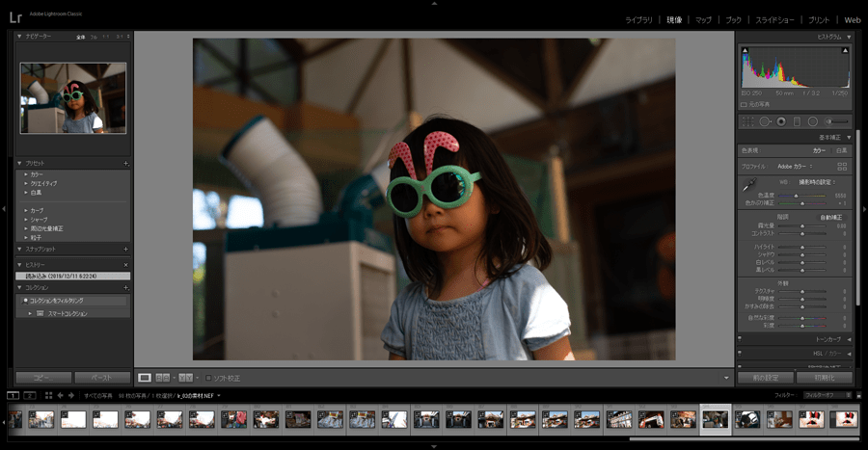Select the spot removal tool

tap(765, 121)
